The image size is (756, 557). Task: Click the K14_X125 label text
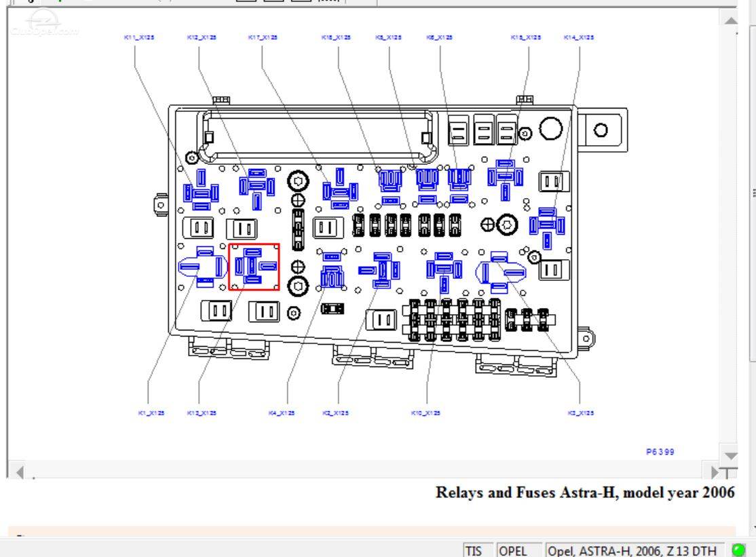(x=579, y=37)
